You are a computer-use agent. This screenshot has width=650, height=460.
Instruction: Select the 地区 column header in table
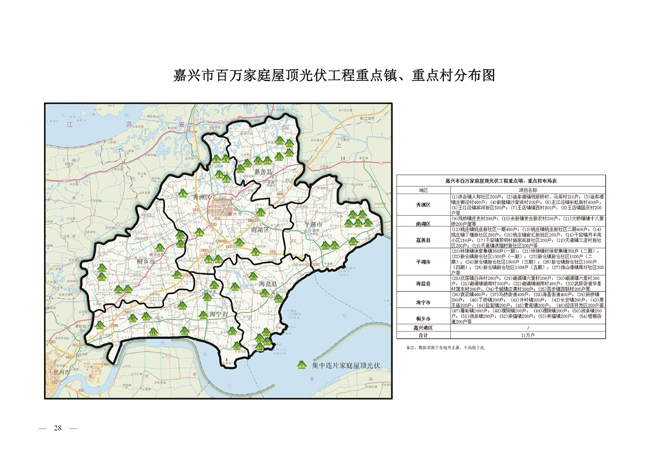pyautogui.click(x=423, y=188)
